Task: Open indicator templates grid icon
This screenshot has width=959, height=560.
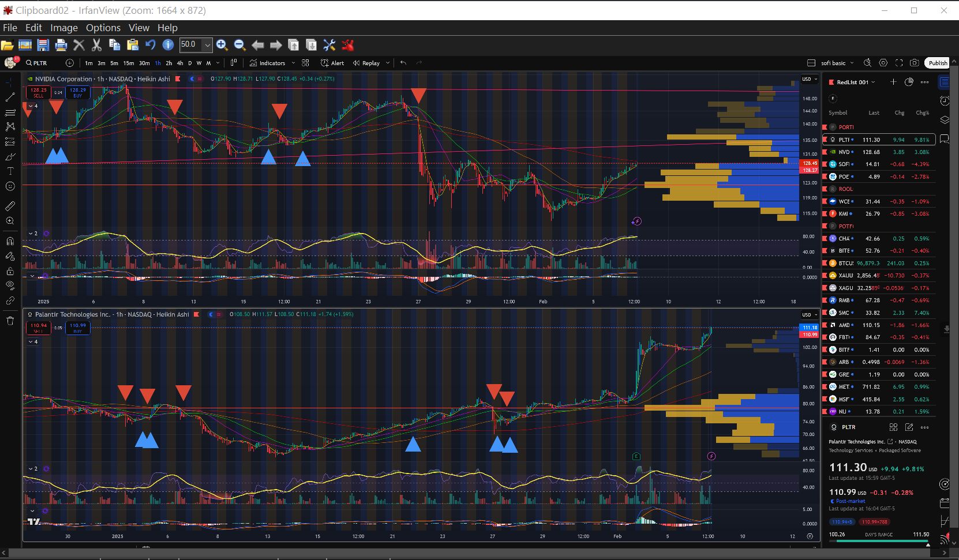Action: (x=305, y=63)
